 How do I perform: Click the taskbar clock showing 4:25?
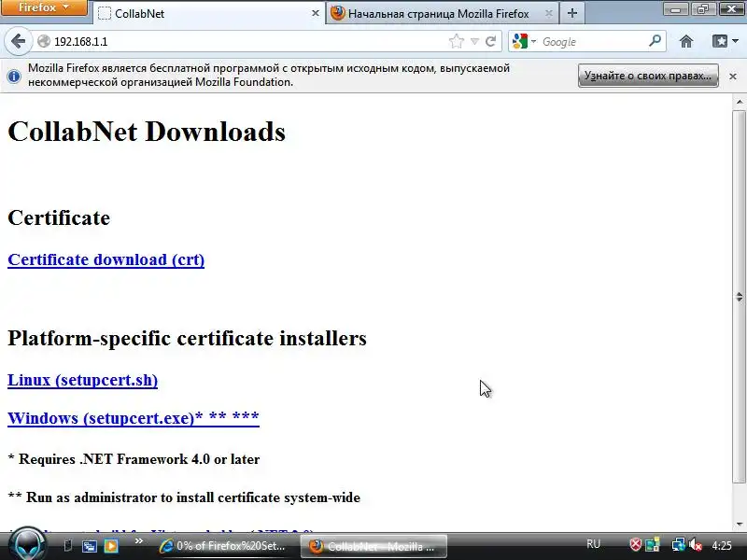point(722,545)
